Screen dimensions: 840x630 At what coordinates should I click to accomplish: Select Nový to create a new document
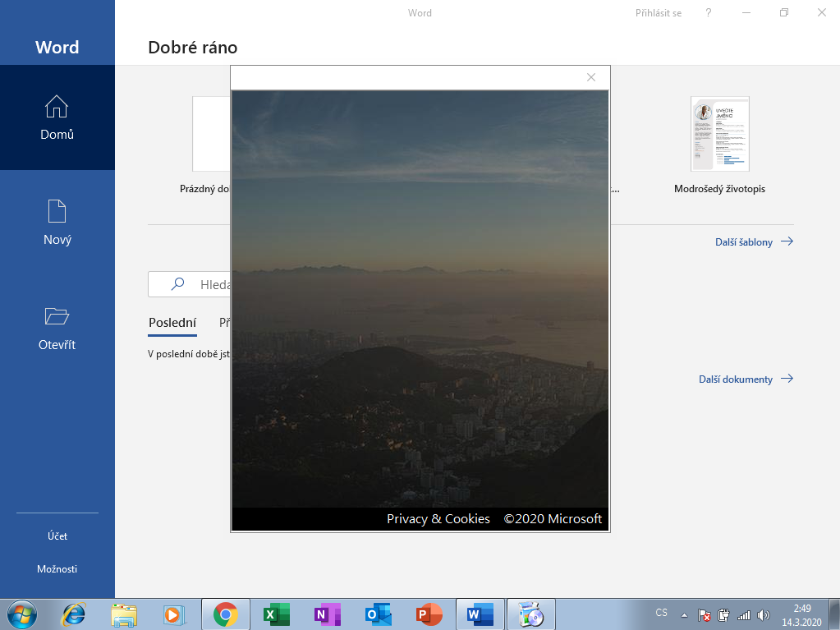click(x=57, y=223)
